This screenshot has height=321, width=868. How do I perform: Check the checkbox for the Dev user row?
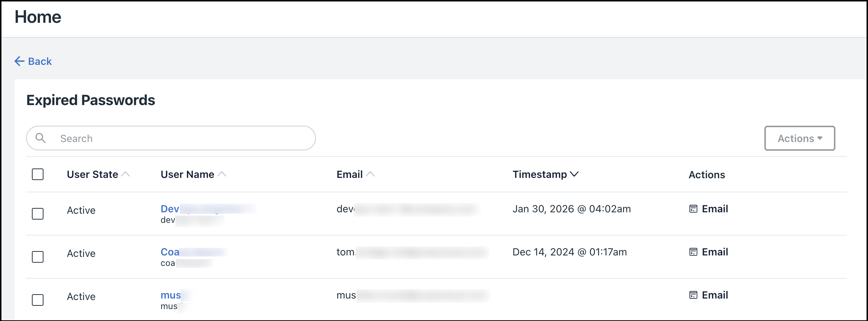click(x=37, y=214)
